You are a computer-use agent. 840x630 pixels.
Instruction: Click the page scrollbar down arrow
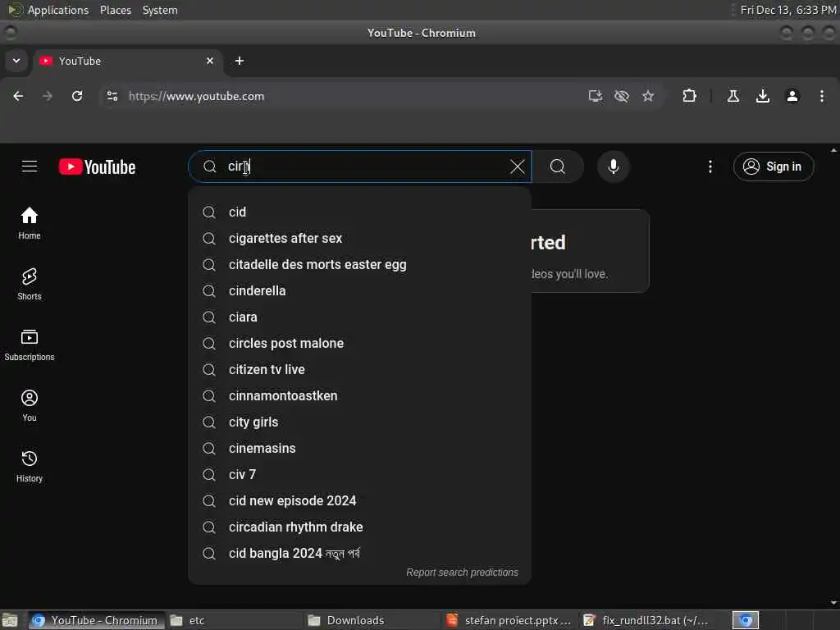[833, 603]
